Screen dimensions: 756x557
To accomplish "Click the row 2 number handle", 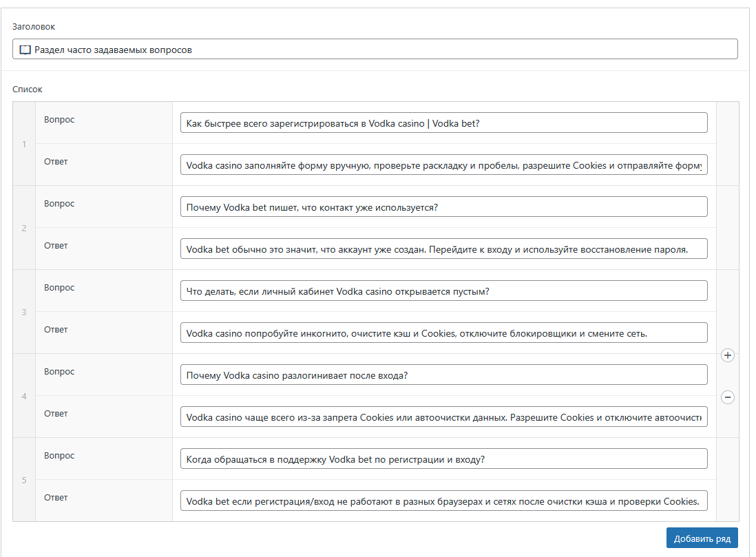I will [x=24, y=228].
